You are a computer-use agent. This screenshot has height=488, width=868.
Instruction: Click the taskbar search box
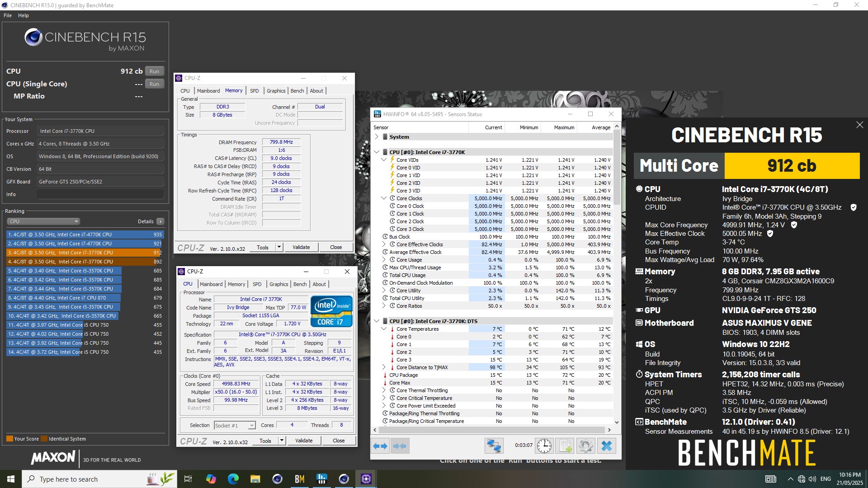[x=99, y=479]
